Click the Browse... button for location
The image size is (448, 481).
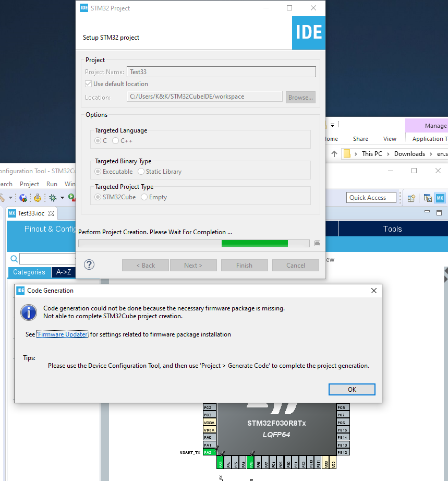coord(300,97)
